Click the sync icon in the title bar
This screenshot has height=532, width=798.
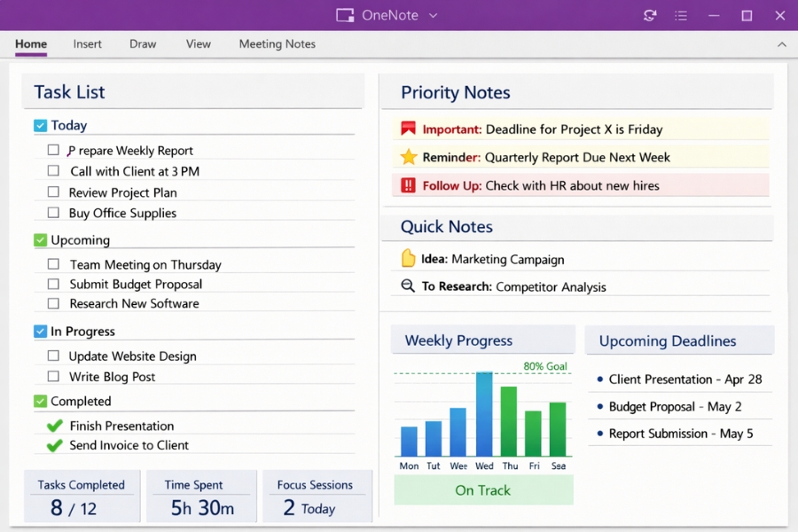click(649, 14)
